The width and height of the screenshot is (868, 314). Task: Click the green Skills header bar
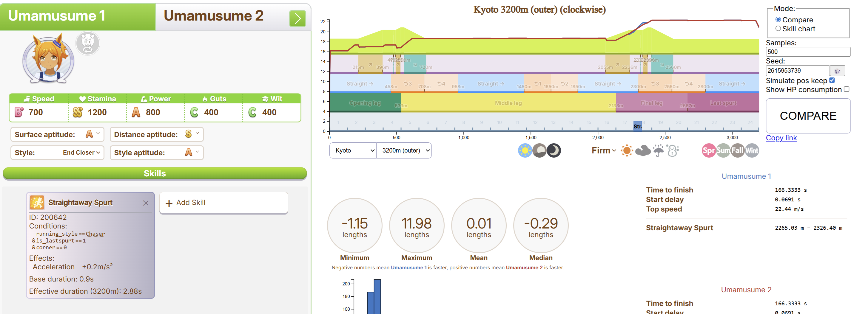(155, 173)
